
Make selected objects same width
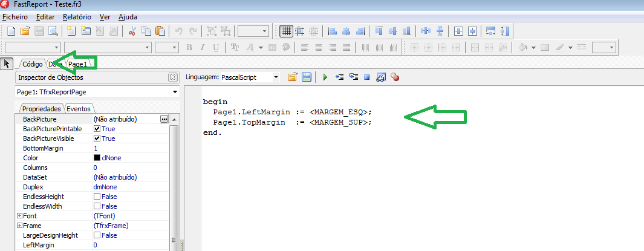tap(491, 31)
